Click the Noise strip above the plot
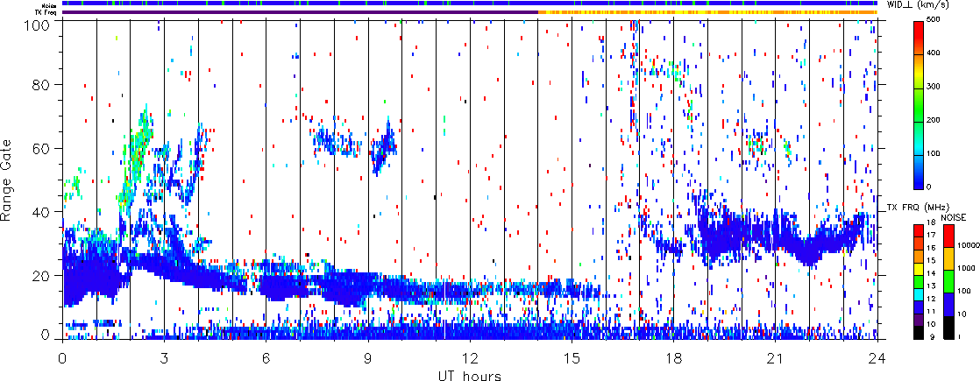 pyautogui.click(x=470, y=4)
